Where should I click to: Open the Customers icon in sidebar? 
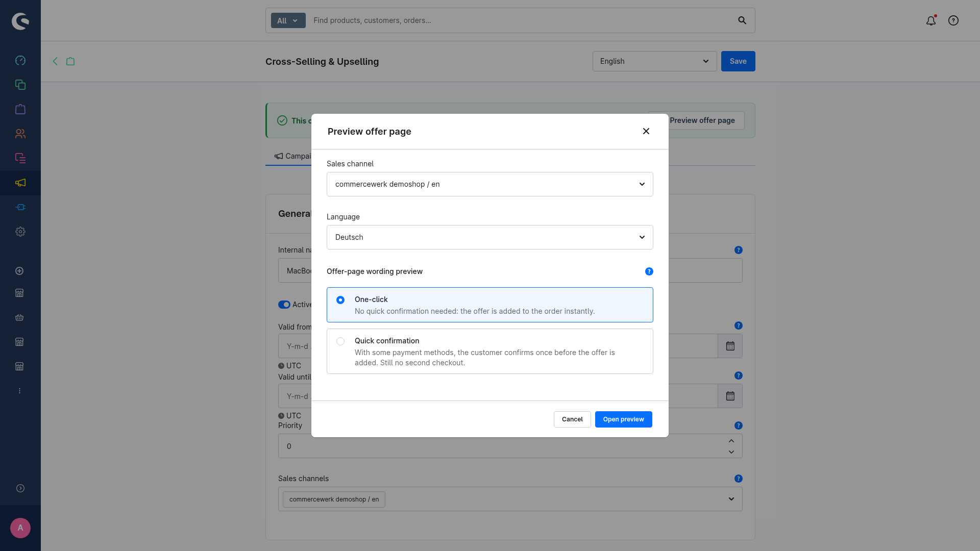(x=20, y=134)
